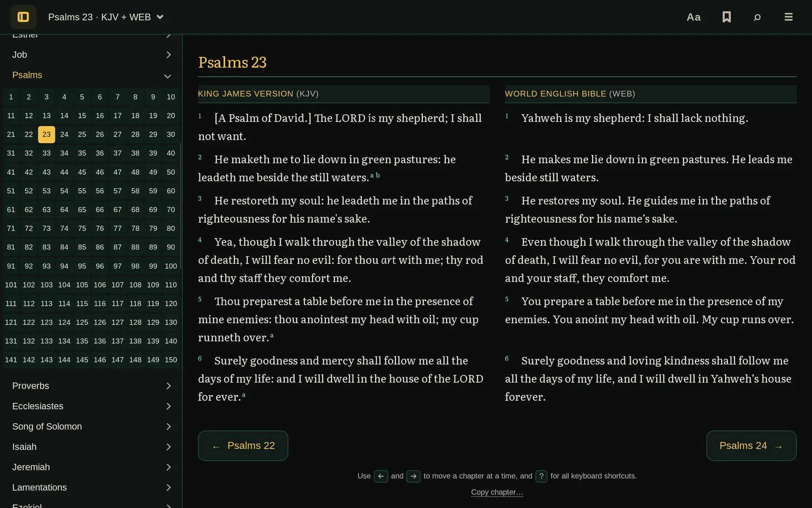Open the Psalms 23 · KJV + WEB dropdown
Viewport: 812px width, 508px height.
point(106,17)
